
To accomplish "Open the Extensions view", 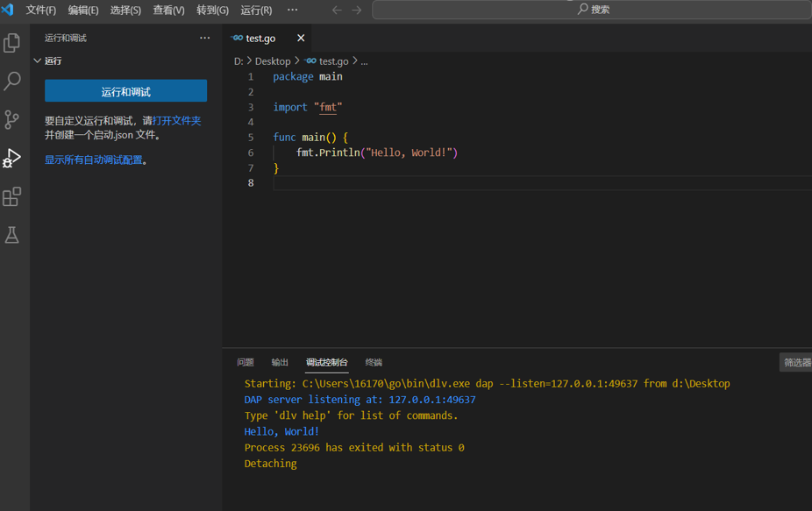I will pyautogui.click(x=12, y=196).
